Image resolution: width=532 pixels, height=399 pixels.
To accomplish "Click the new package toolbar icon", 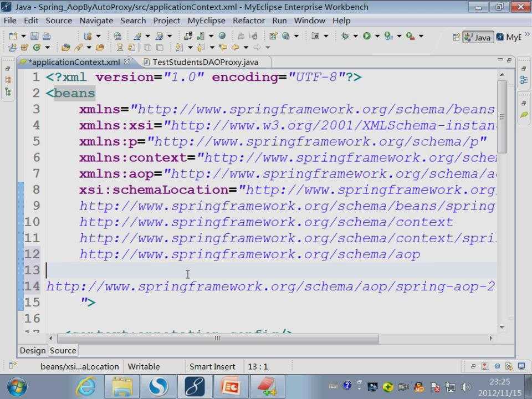I will (24, 48).
